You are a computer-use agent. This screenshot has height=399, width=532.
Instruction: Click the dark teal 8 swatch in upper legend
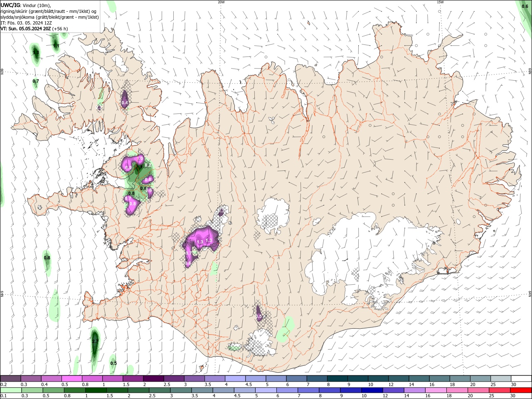[x=337, y=379]
